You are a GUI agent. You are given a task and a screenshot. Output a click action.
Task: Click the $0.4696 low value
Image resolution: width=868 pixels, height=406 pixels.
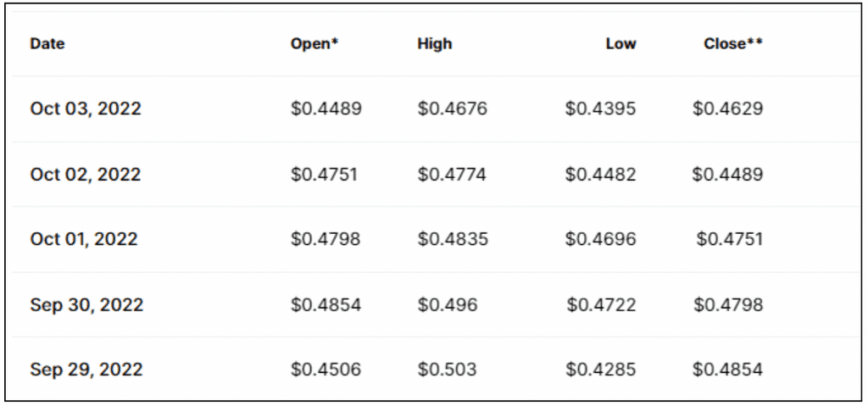tap(601, 239)
